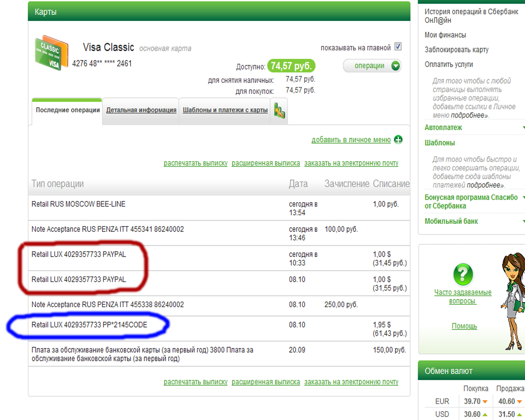Image resolution: width=525 pixels, height=420 pixels.
Task: Click bottom 'заказать на электронную почту' link
Action: point(351,382)
